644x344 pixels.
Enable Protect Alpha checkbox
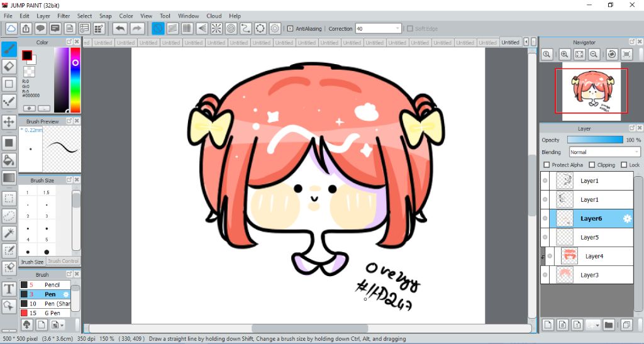pyautogui.click(x=547, y=165)
